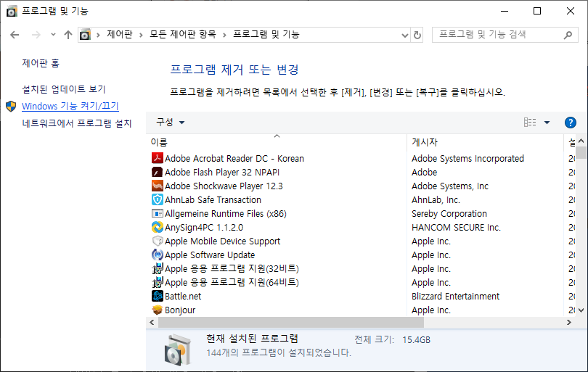Go up one level with up arrow

click(68, 35)
